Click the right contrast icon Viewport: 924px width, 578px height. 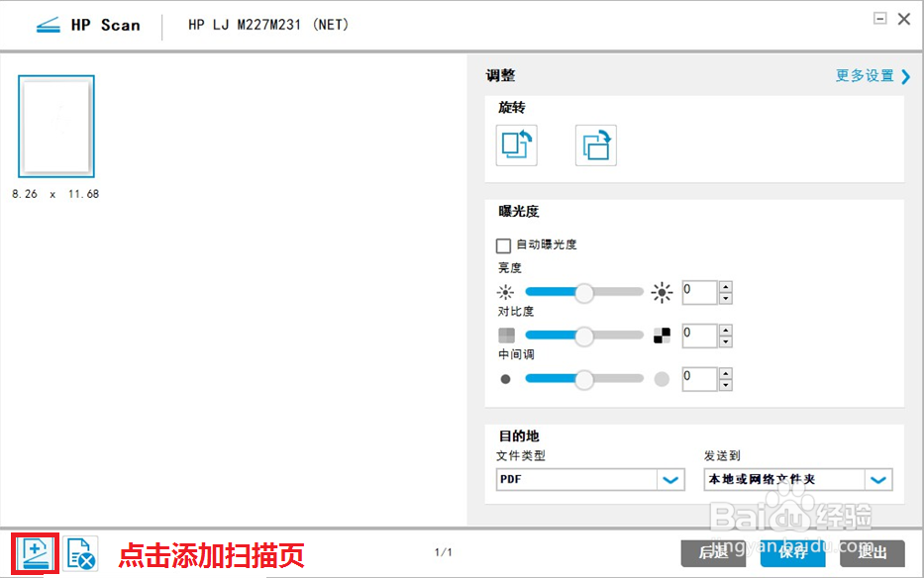tap(660, 335)
